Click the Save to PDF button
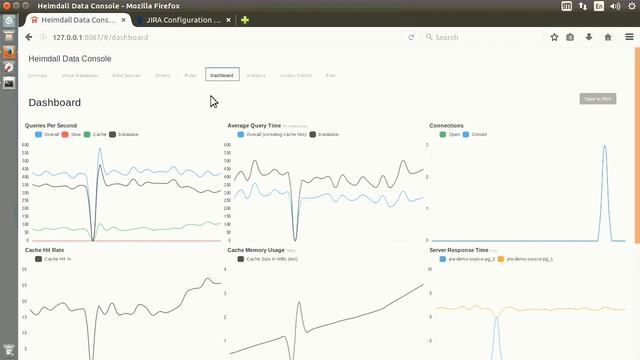 click(598, 99)
